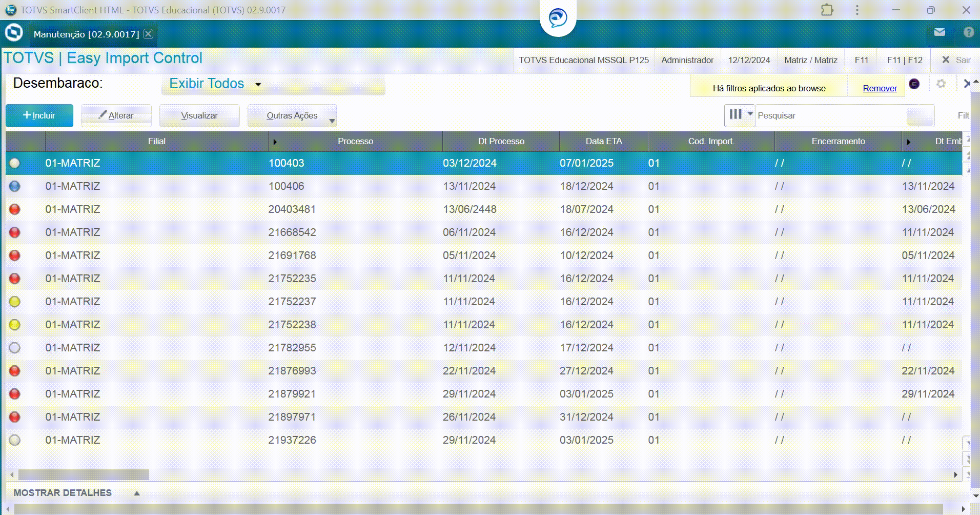Click the Alterar button
980x515 pixels.
(x=116, y=115)
